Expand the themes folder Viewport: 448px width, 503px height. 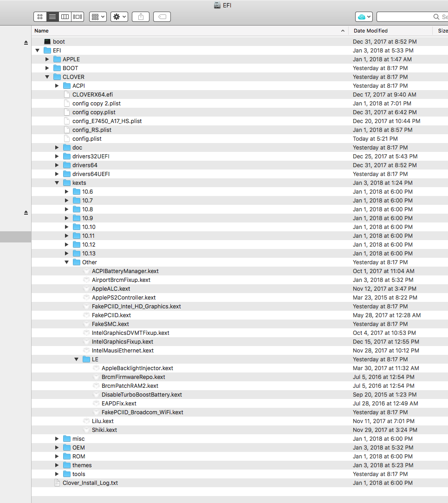click(57, 465)
